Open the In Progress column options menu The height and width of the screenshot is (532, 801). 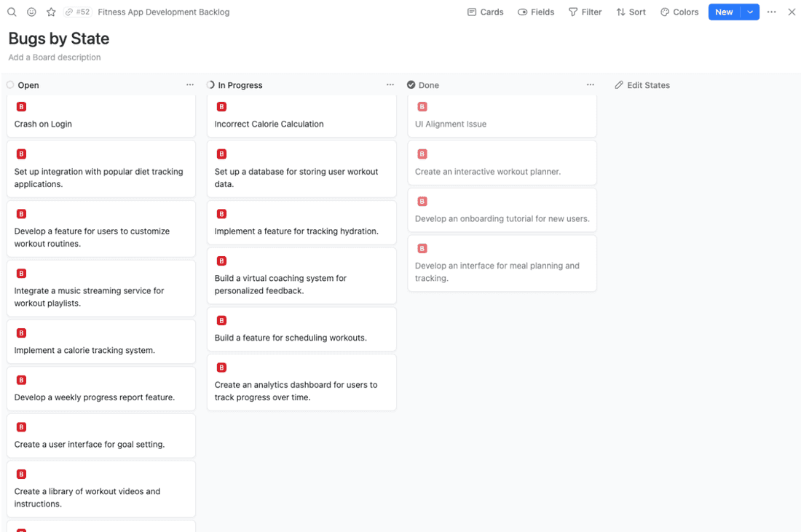[x=390, y=85]
